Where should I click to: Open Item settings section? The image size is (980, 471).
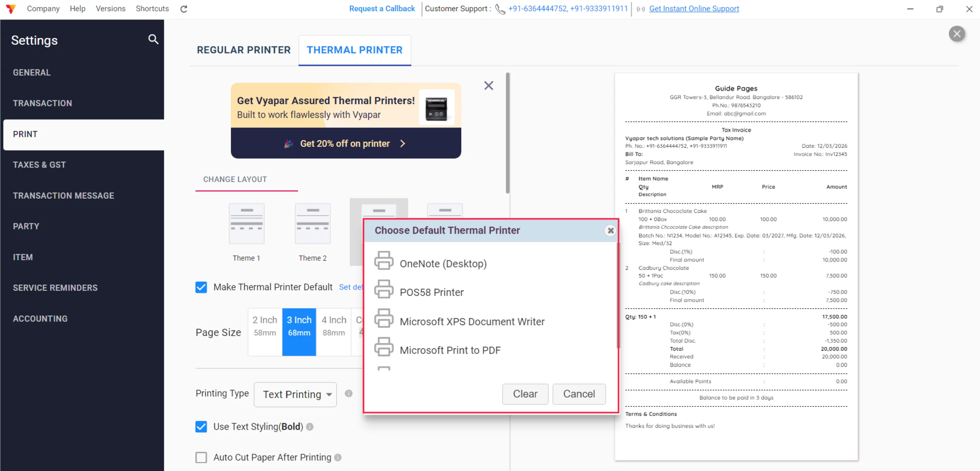click(82, 257)
